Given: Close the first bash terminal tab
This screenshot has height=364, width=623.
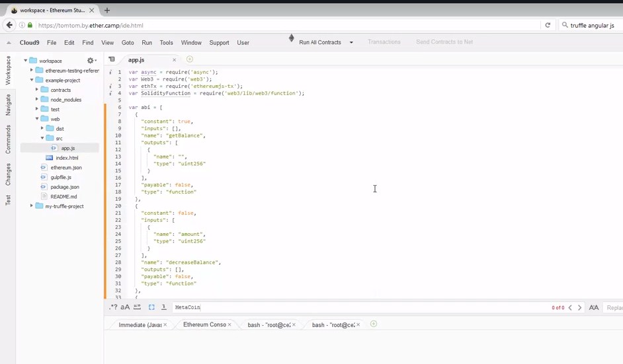Looking at the screenshot, I should (294, 325).
